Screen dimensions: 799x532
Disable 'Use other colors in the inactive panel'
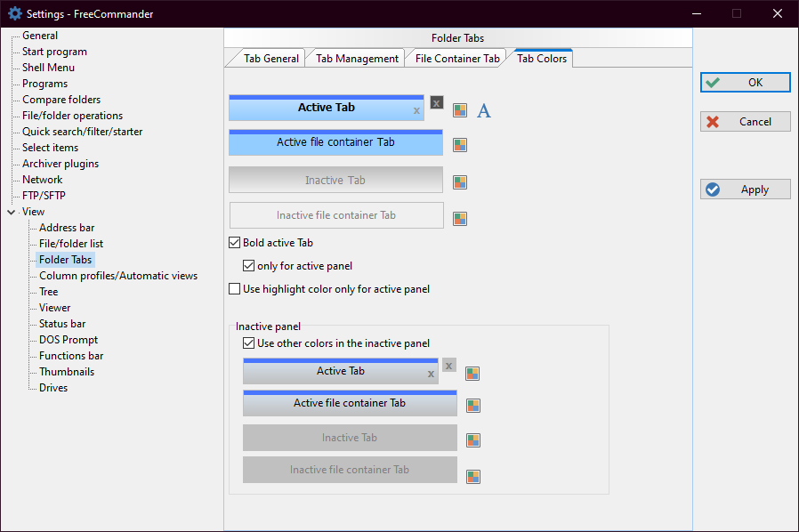pyautogui.click(x=249, y=343)
